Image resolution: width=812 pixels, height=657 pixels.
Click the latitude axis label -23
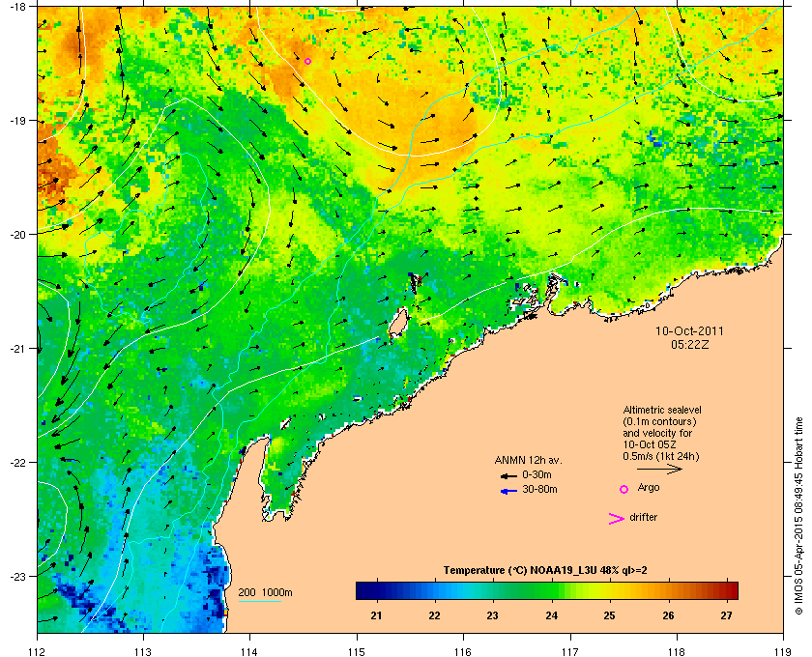[17, 576]
